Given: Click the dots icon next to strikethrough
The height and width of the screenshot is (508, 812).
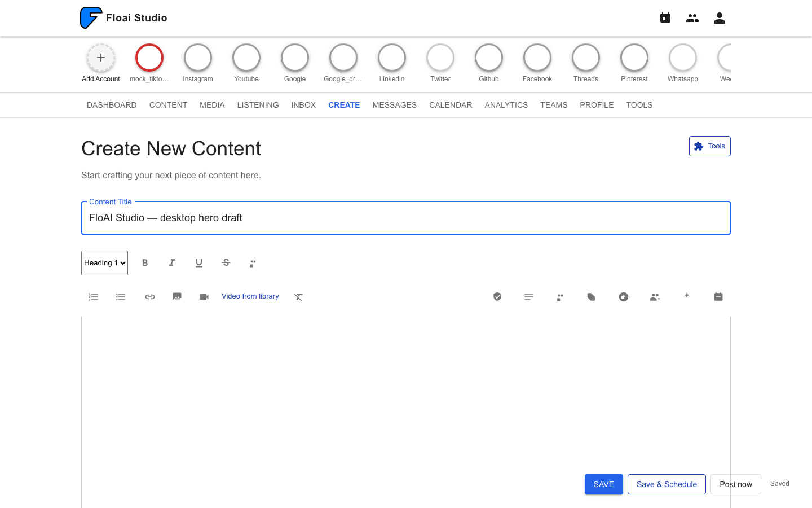Looking at the screenshot, I should pyautogui.click(x=253, y=263).
